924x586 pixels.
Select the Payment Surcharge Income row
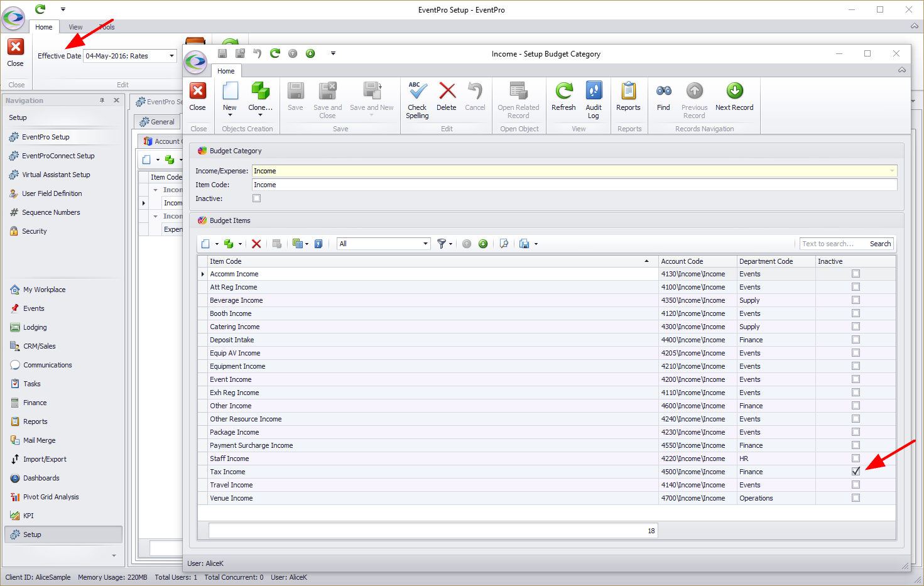546,445
